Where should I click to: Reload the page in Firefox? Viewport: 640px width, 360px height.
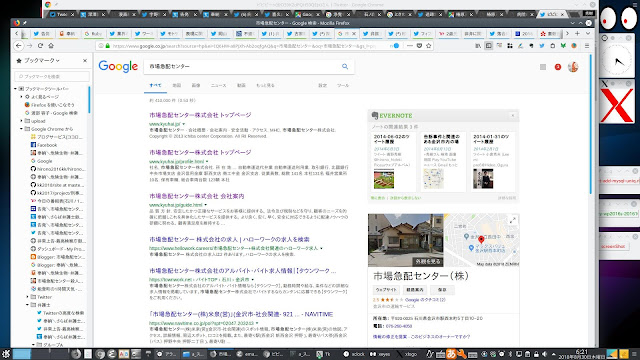(x=40, y=46)
